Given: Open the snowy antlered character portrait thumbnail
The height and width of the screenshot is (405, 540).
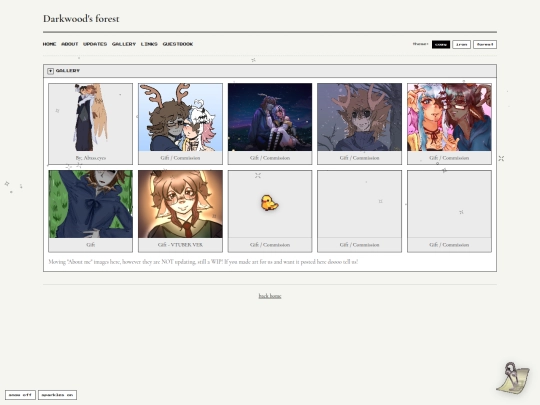Looking at the screenshot, I should (360, 117).
